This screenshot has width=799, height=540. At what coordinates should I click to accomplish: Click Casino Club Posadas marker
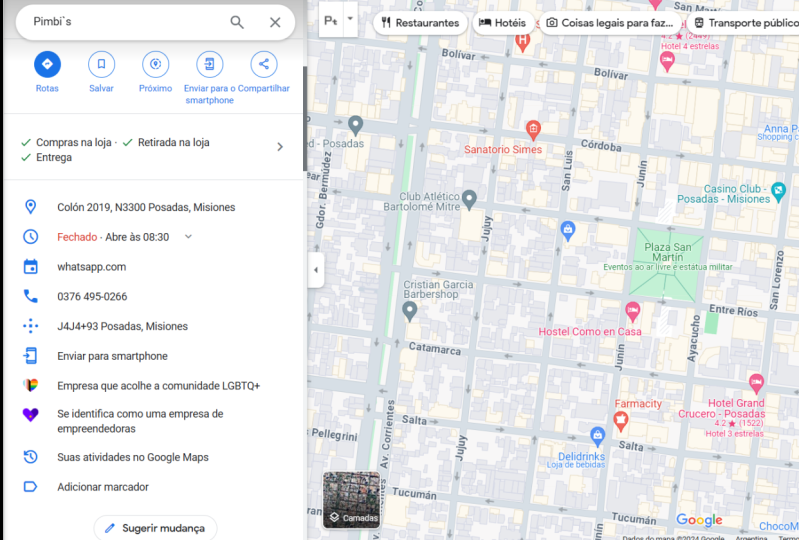coord(779,191)
